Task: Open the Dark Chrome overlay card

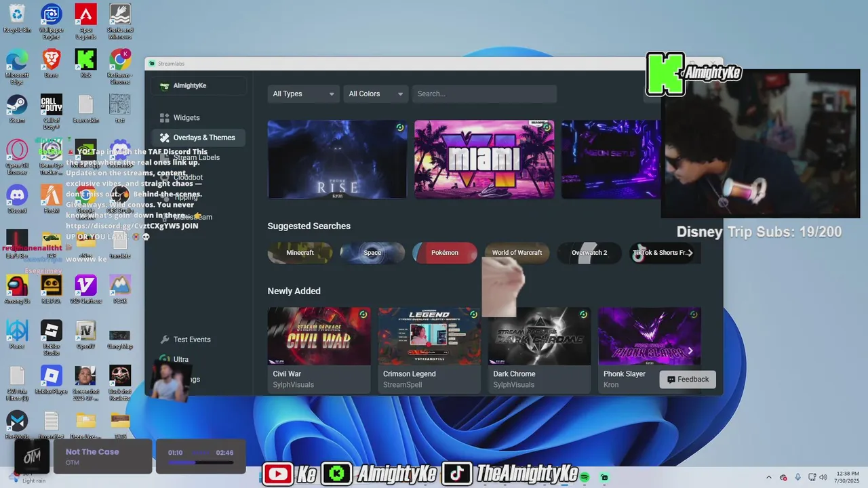Action: click(540, 350)
